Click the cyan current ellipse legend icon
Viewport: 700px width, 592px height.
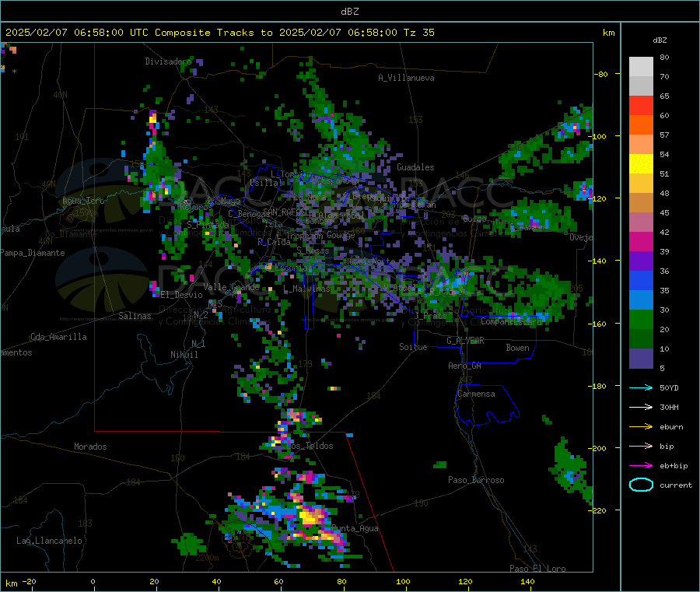tap(641, 485)
